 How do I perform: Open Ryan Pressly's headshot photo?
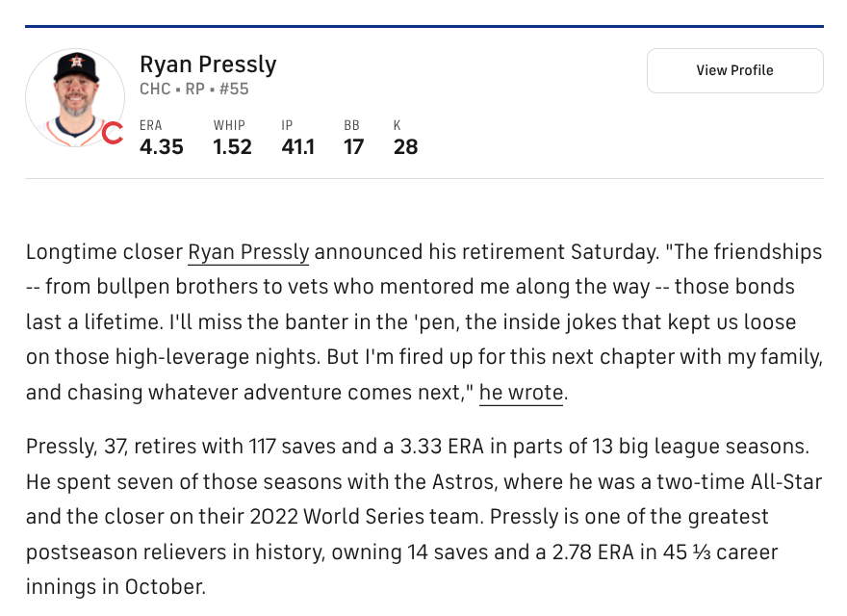tap(74, 96)
